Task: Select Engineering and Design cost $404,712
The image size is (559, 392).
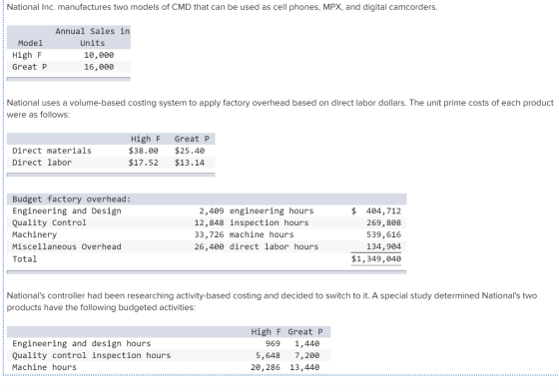Action: point(376,211)
